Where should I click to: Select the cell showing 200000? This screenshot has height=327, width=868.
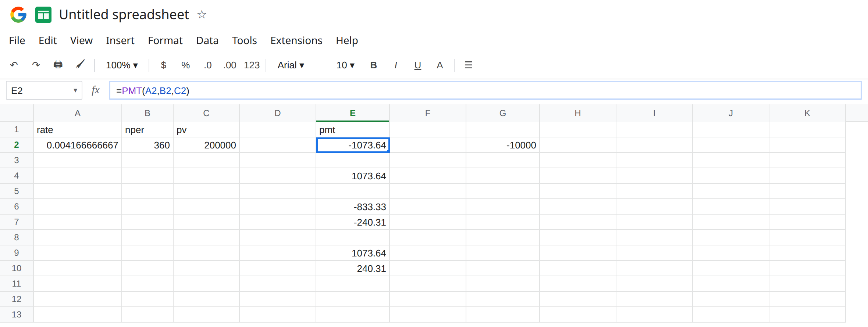click(x=206, y=145)
